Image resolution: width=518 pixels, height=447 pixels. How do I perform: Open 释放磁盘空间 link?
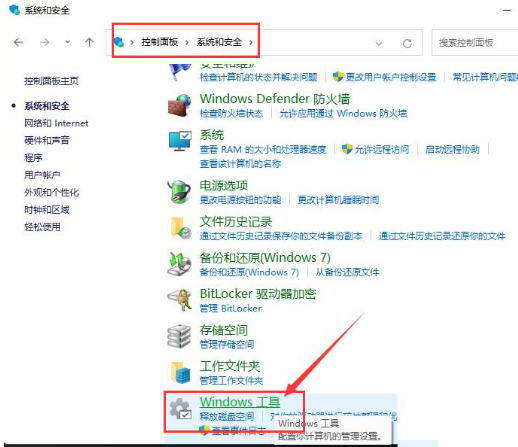[227, 417]
